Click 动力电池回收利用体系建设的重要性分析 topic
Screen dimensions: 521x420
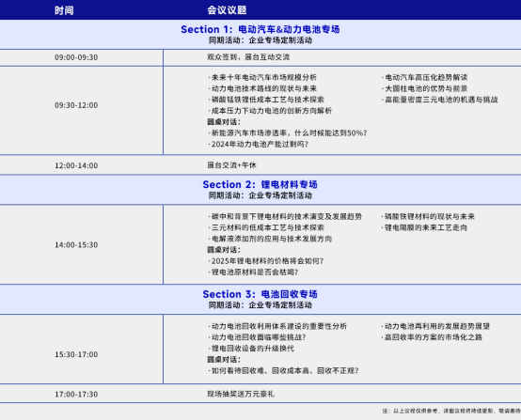(x=277, y=326)
